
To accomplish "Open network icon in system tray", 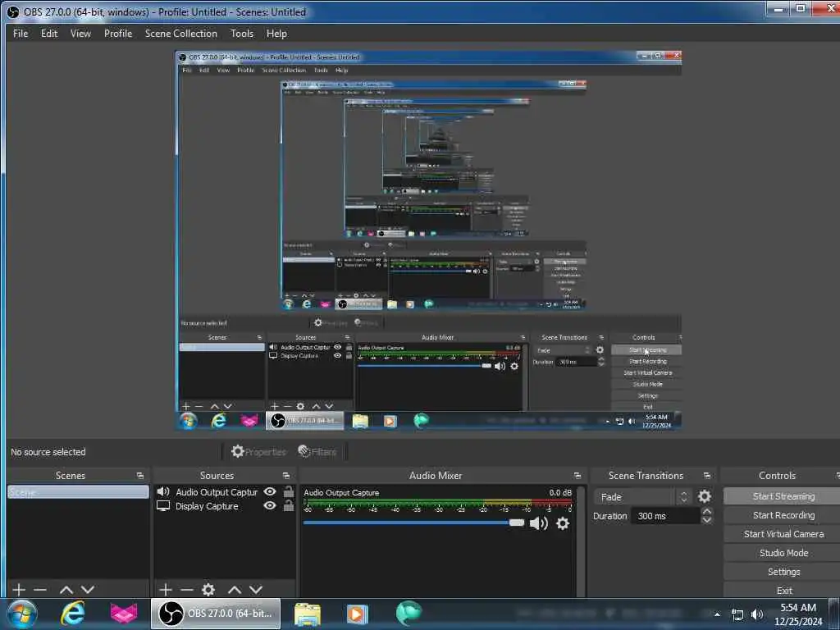I will [x=737, y=614].
